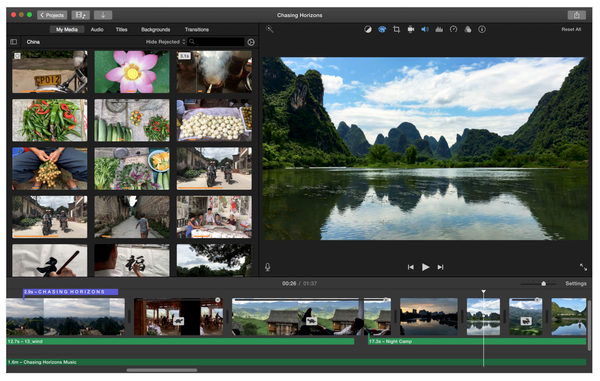
Task: Select the child running in alley thumbnail
Action: [132, 217]
